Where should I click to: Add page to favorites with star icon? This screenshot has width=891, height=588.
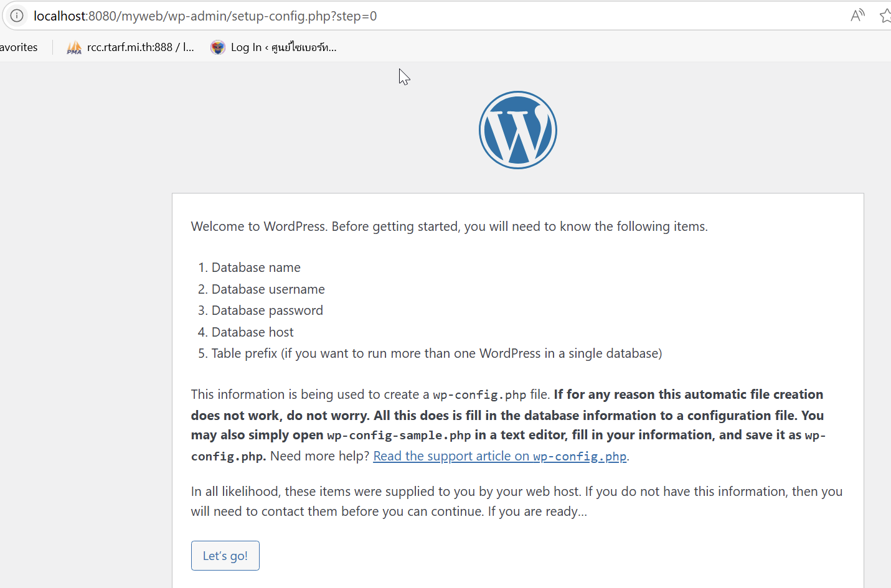click(x=885, y=16)
